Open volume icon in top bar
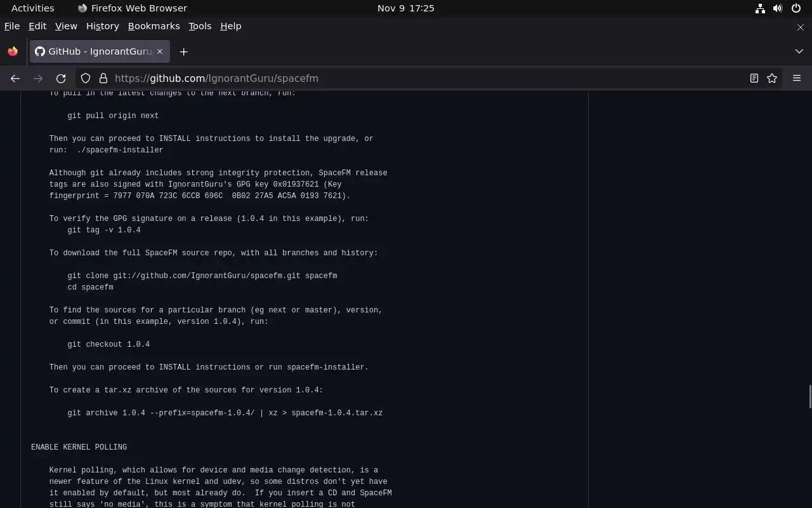Image resolution: width=812 pixels, height=508 pixels. [778, 8]
